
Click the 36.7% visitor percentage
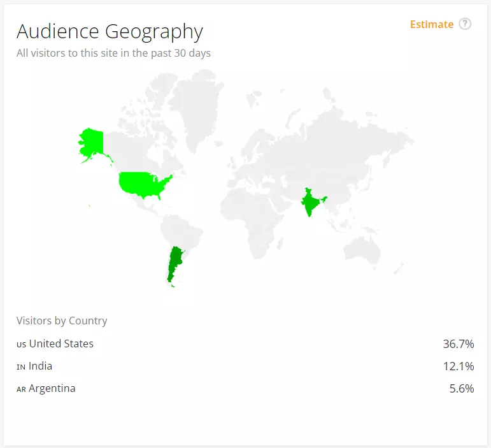[x=458, y=343]
